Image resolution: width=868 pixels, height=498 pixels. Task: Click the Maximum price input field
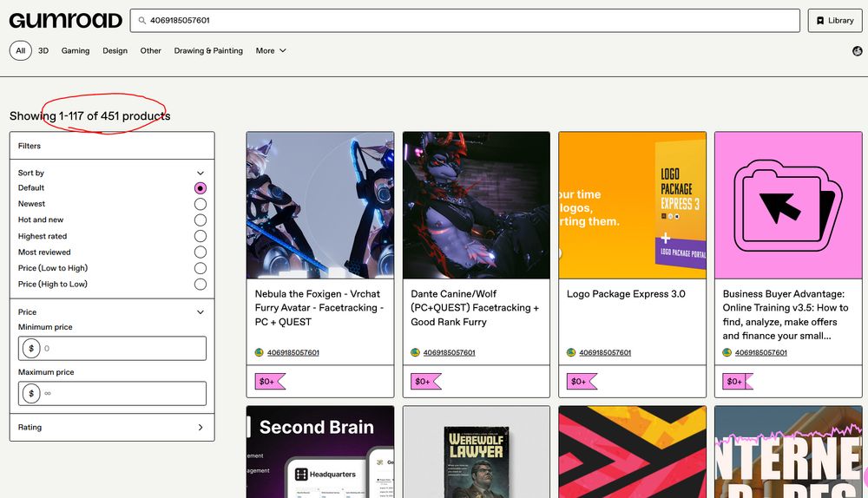(112, 393)
